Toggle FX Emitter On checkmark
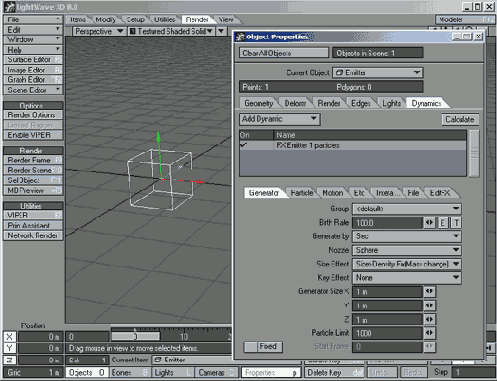 click(x=244, y=145)
